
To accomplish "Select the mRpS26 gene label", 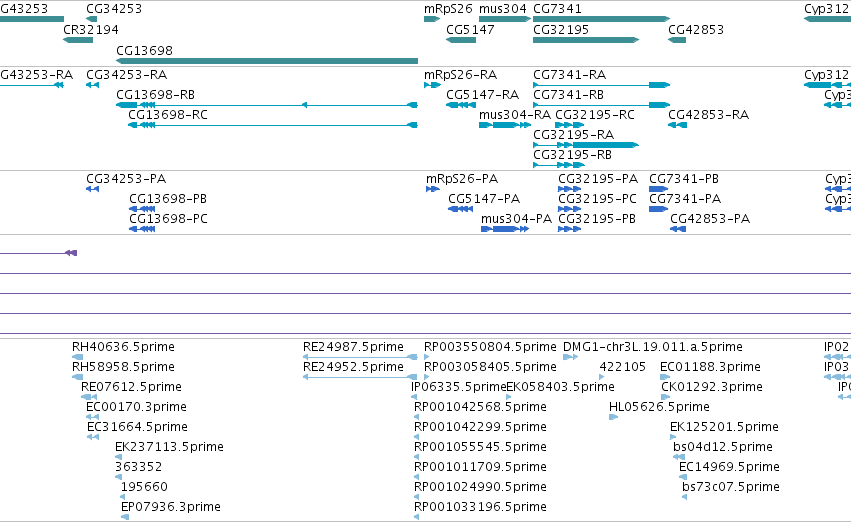I will tap(448, 9).
